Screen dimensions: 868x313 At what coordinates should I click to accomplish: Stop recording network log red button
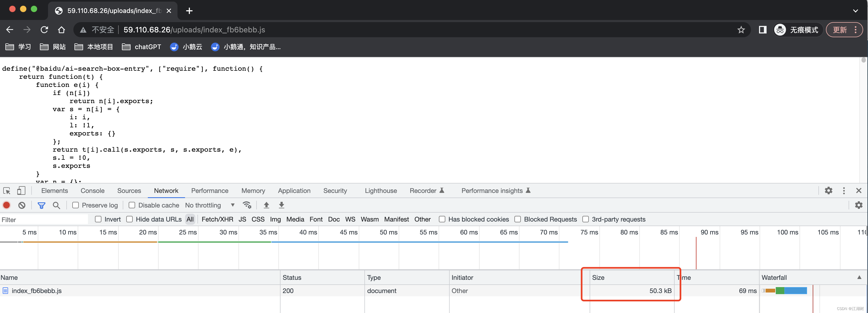tap(6, 205)
